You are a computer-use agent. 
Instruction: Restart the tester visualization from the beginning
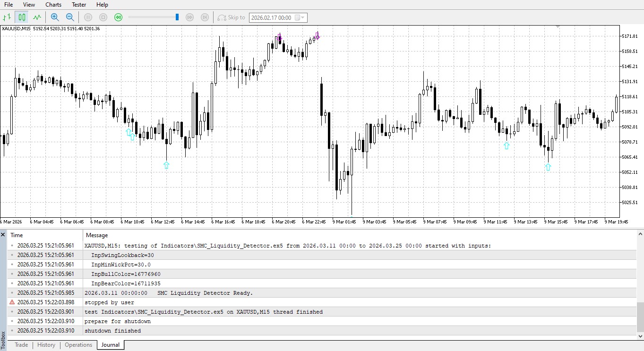(118, 17)
